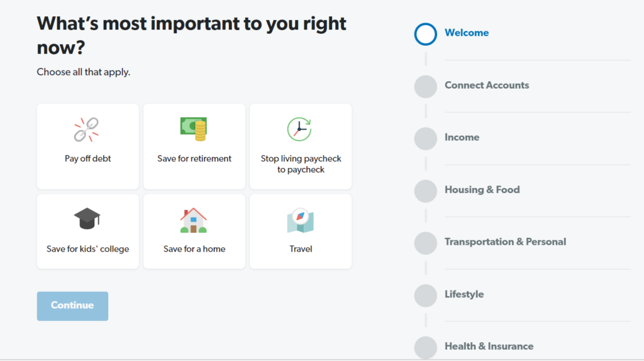Click the Health & Insurance step circle
This screenshot has height=361, width=644.
click(x=426, y=347)
